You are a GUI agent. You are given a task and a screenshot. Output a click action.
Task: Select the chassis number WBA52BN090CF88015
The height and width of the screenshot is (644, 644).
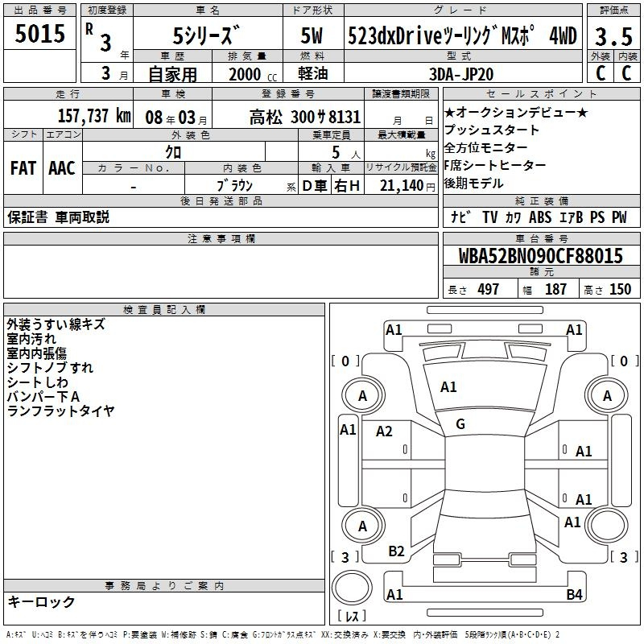(x=541, y=256)
